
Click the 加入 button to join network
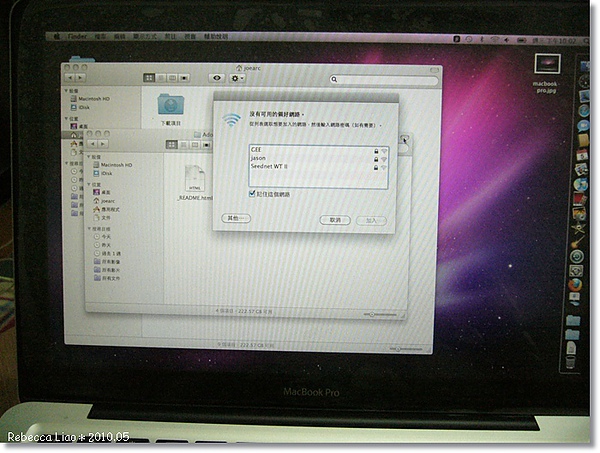click(x=371, y=221)
